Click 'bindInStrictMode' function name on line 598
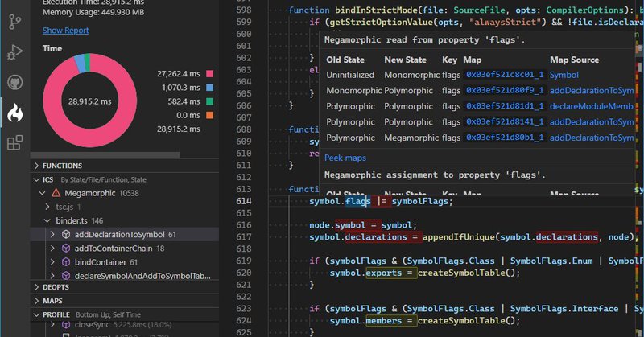 376,10
